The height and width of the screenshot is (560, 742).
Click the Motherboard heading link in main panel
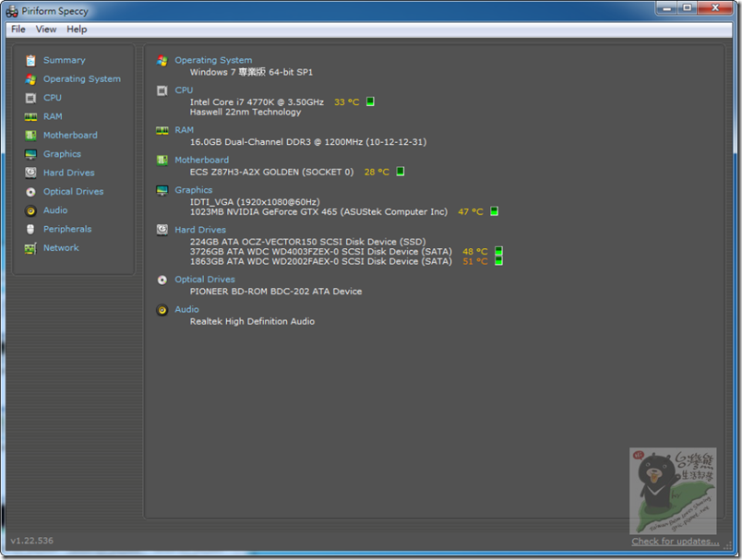(201, 161)
